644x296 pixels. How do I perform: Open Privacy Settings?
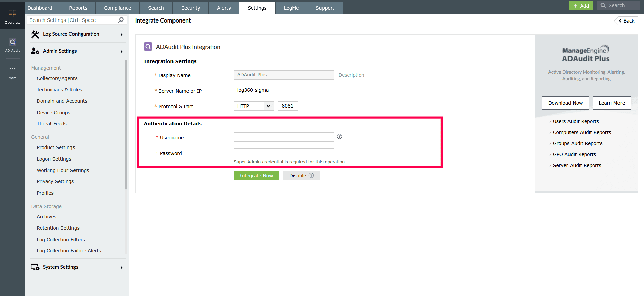pyautogui.click(x=55, y=181)
